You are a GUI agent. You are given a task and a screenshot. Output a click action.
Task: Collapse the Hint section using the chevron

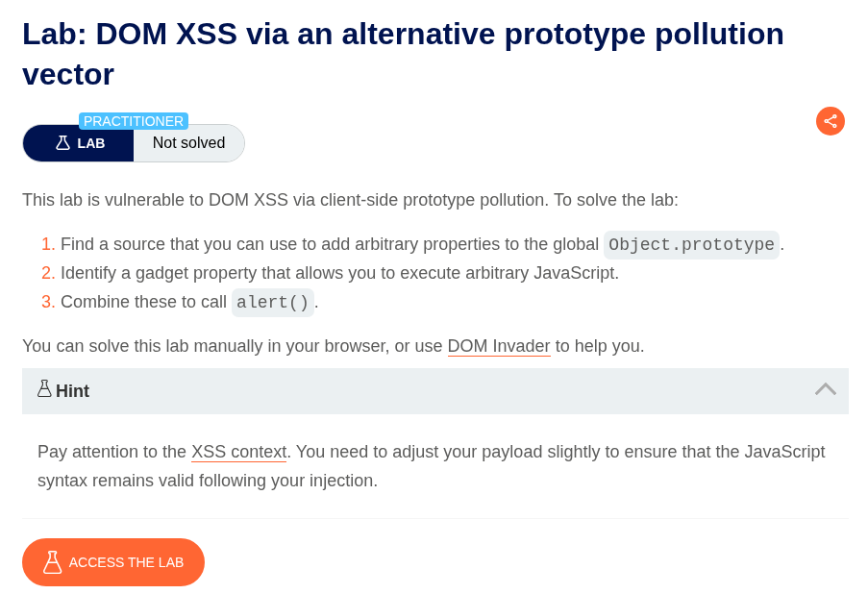pos(825,389)
